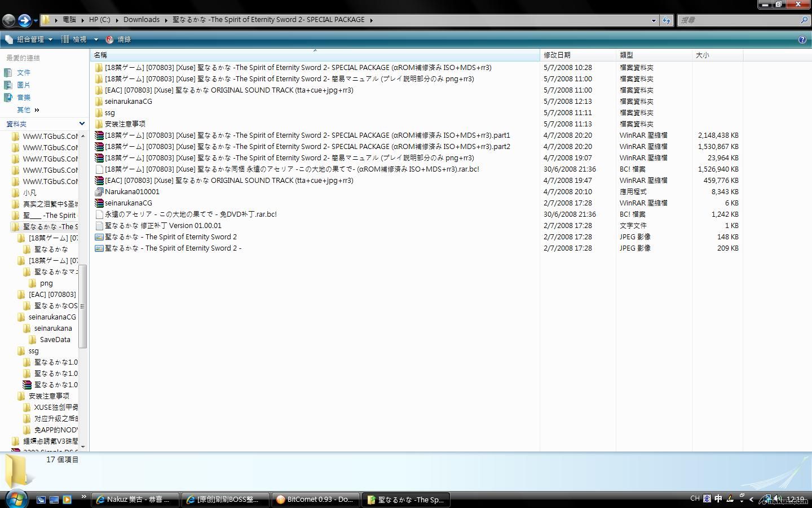This screenshot has height=508, width=812.
Task: Select 真实之泪 folder in tree
Action: tap(45, 204)
